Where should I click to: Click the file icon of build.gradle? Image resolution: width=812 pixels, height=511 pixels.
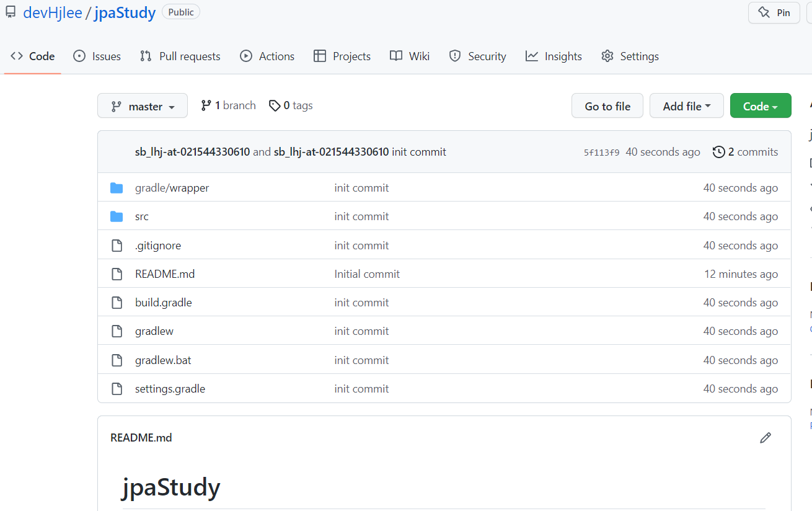(117, 303)
